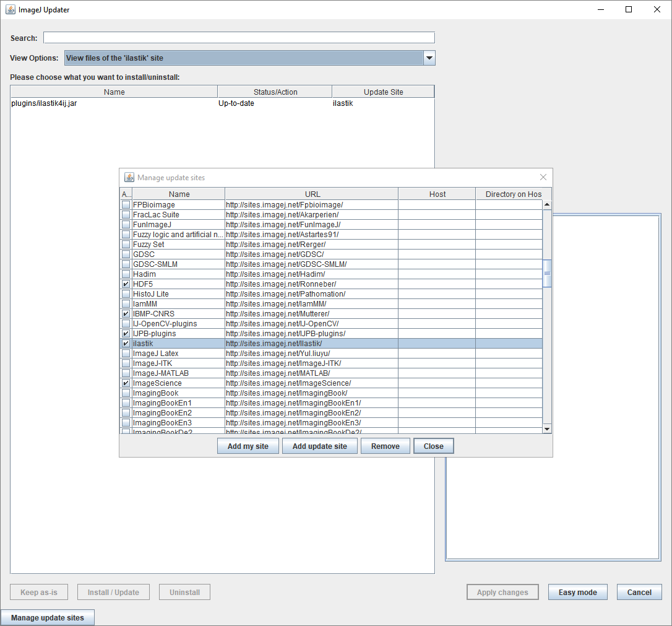Screen dimensions: 672x626
Task: Click Add my site
Action: 248,446
